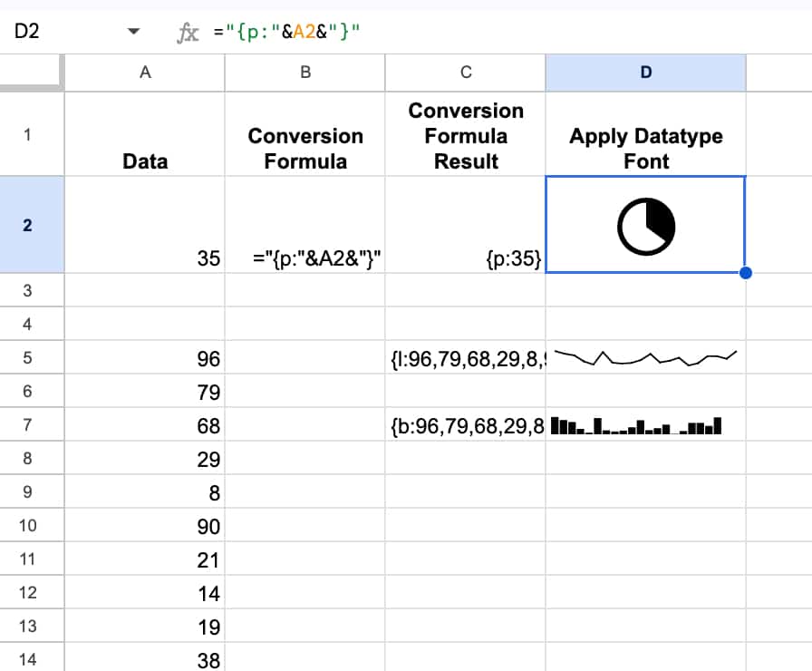Click cell A7 containing 68
The height and width of the screenshot is (671, 812).
click(145, 424)
